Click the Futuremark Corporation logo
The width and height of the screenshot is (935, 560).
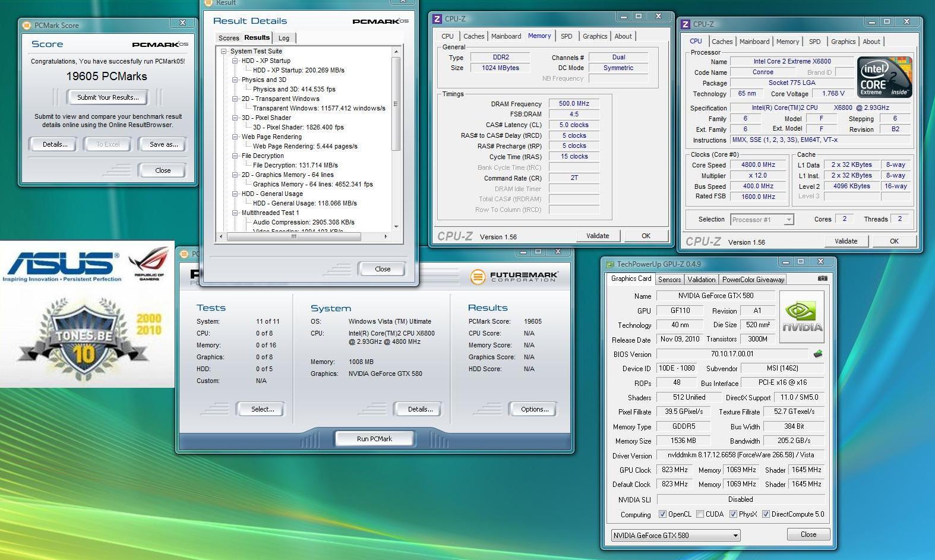pos(514,277)
